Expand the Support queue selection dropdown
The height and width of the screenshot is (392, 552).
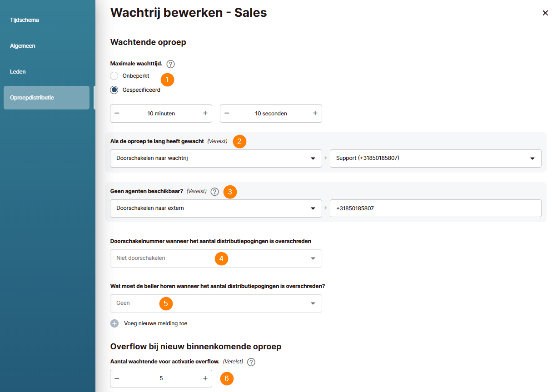(x=435, y=158)
